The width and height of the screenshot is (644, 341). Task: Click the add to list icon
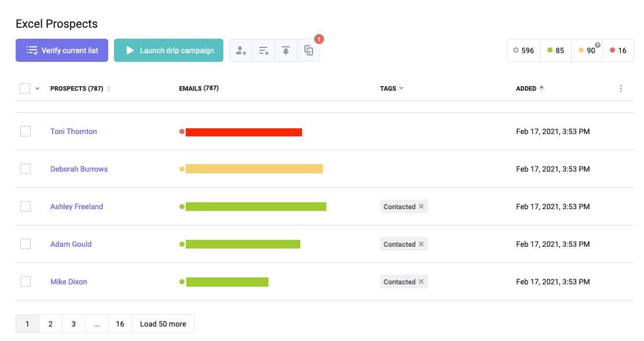click(x=264, y=51)
